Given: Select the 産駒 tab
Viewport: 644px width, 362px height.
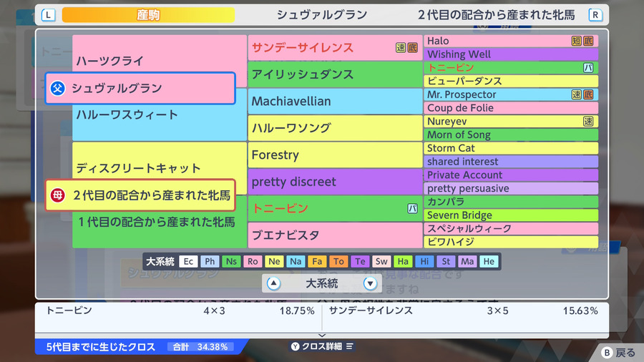Looking at the screenshot, I should click(148, 15).
